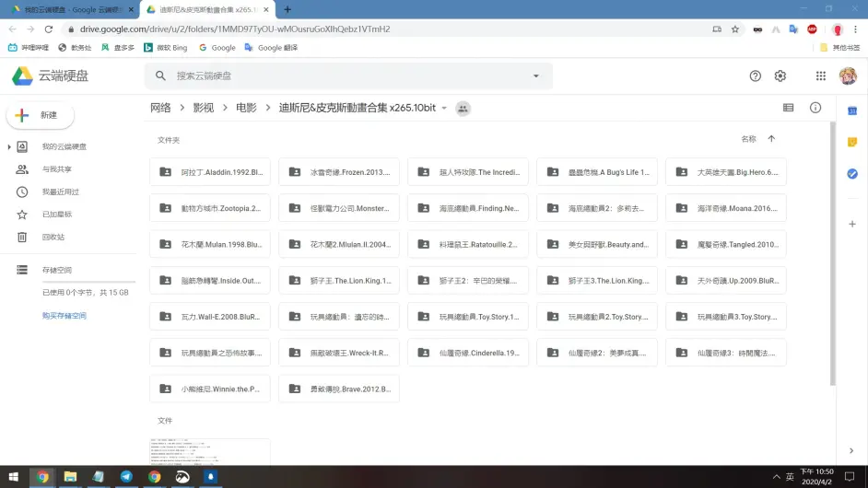
Task: Open sort by 名称 option
Action: click(748, 139)
